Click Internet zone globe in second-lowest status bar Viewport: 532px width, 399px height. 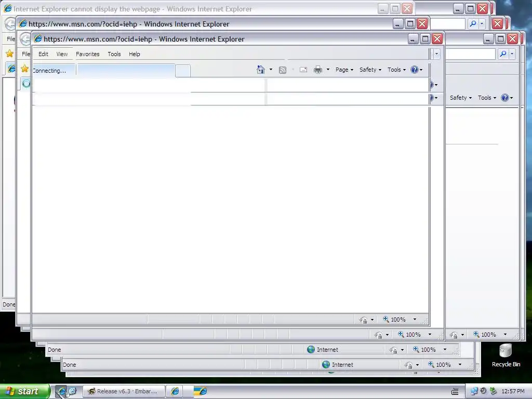[x=311, y=350]
